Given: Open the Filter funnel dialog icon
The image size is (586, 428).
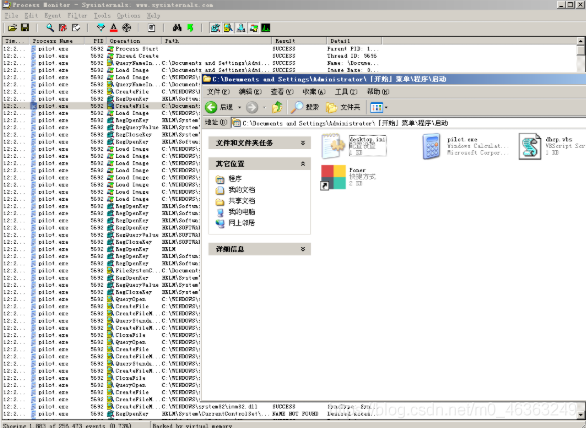Looking at the screenshot, I should pyautogui.click(x=101, y=28).
